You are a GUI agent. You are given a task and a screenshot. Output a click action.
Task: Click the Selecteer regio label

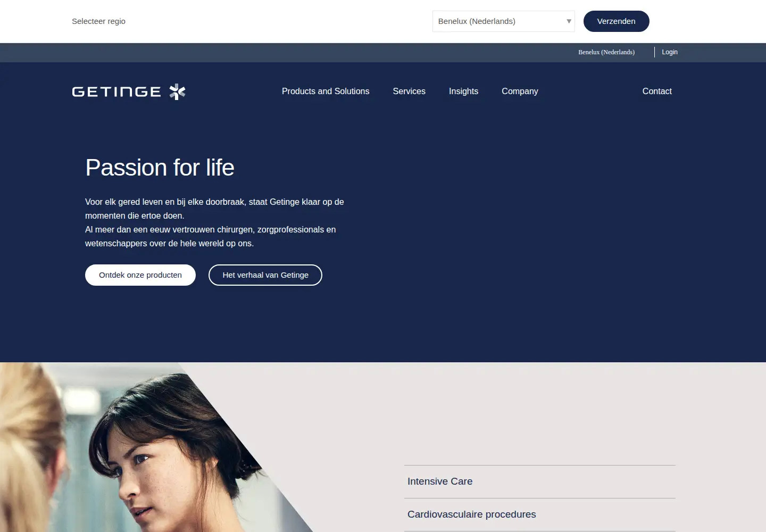(x=98, y=21)
